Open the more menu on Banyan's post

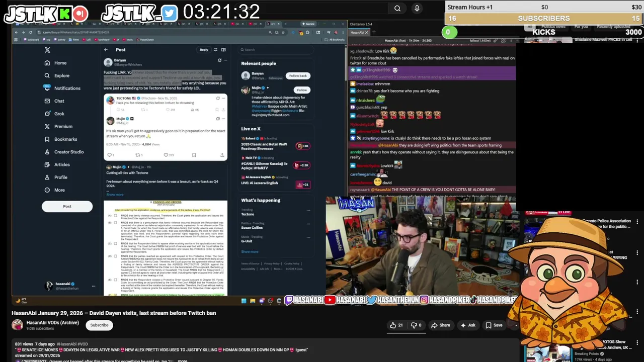pos(225,60)
